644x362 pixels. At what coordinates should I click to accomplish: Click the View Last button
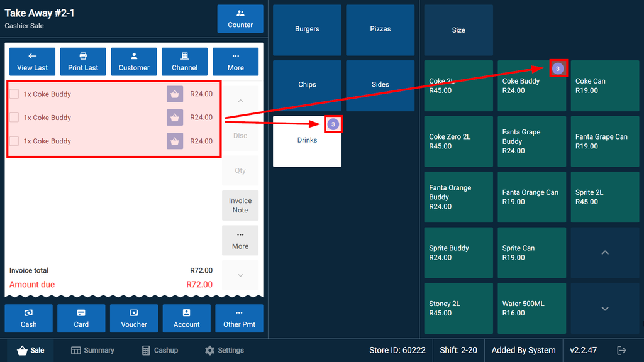coord(33,62)
